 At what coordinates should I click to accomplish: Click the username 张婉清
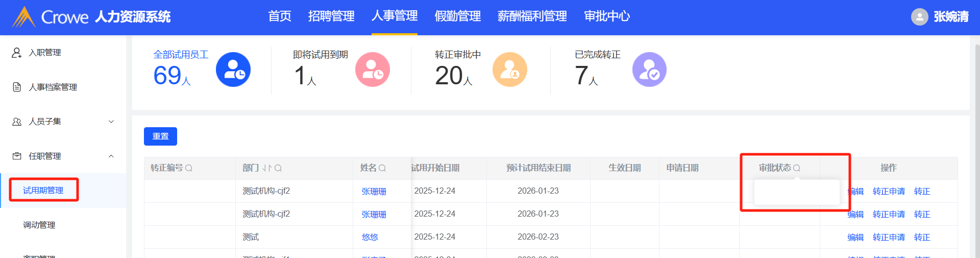click(951, 17)
